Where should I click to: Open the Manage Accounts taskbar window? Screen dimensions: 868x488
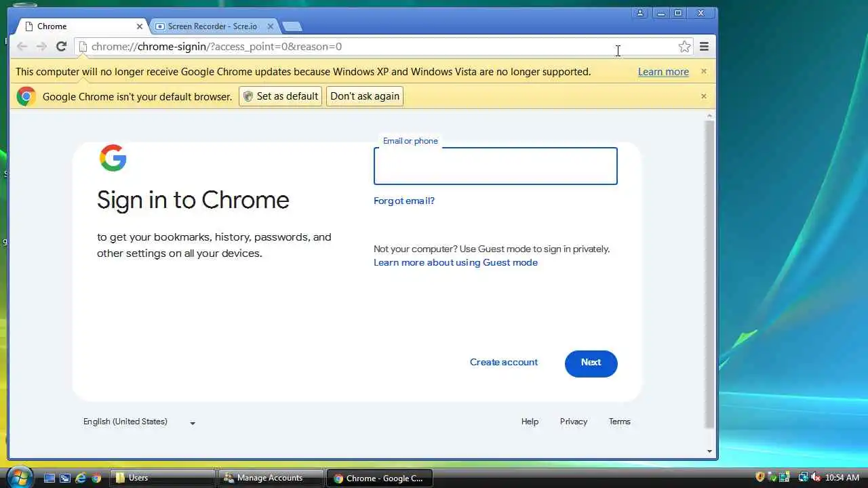pyautogui.click(x=271, y=478)
